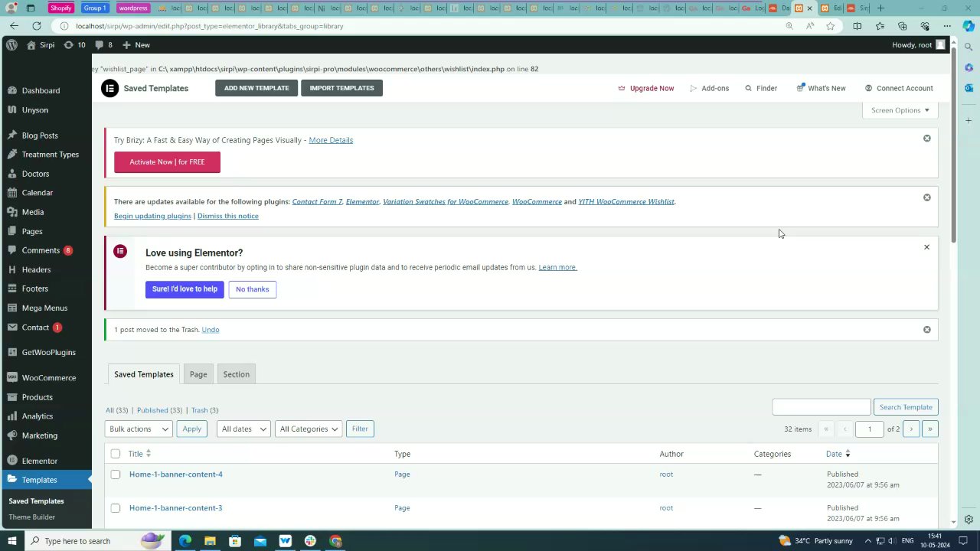Dismiss the moved to Trash notice

(926, 330)
